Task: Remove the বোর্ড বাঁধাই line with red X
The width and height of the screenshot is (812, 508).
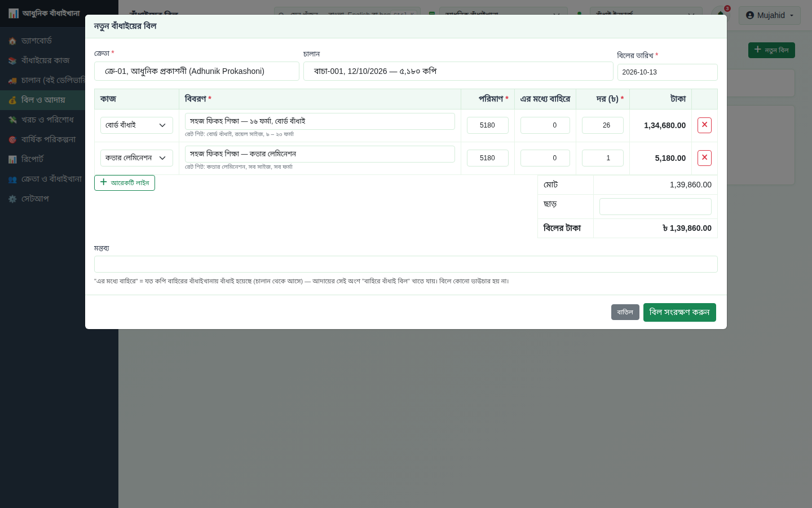Action: (x=704, y=125)
